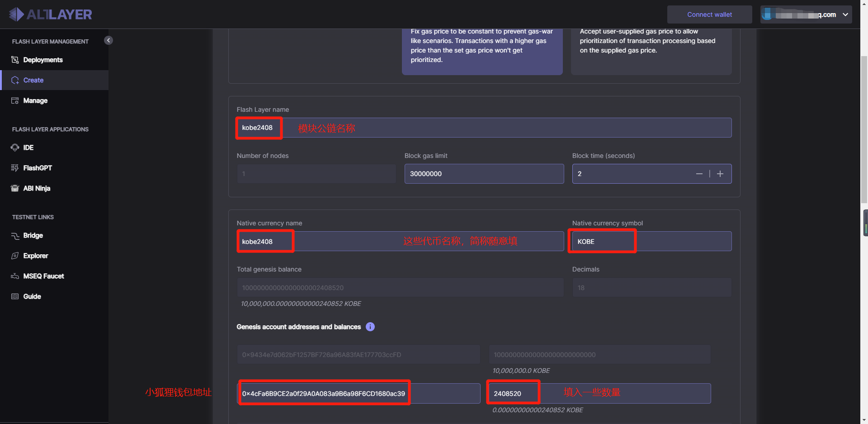The height and width of the screenshot is (424, 868).
Task: Open FlashGPT via its icon
Action: tap(15, 168)
